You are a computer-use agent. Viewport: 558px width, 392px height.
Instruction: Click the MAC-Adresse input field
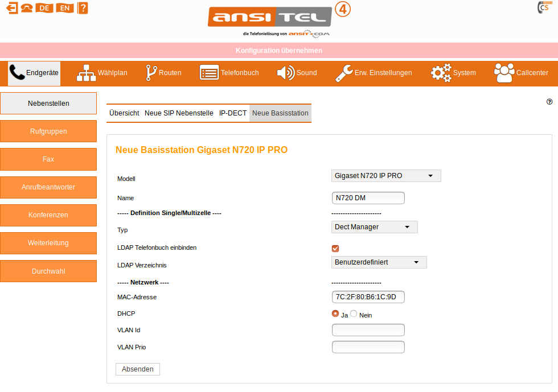368,297
